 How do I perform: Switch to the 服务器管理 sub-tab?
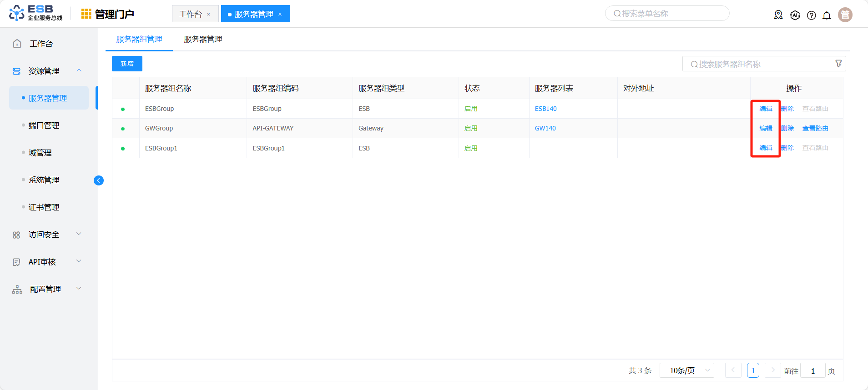point(203,40)
